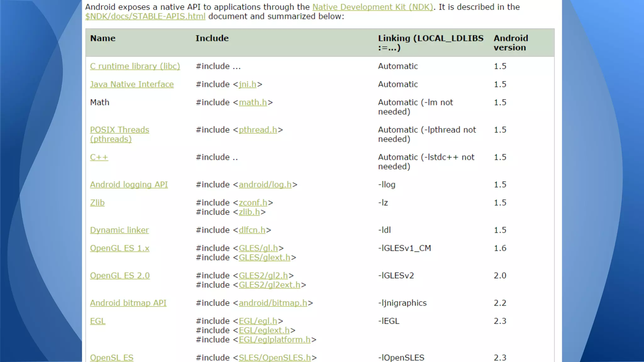Click the 'Automatic (-lm not needed)' cell

[x=415, y=107]
